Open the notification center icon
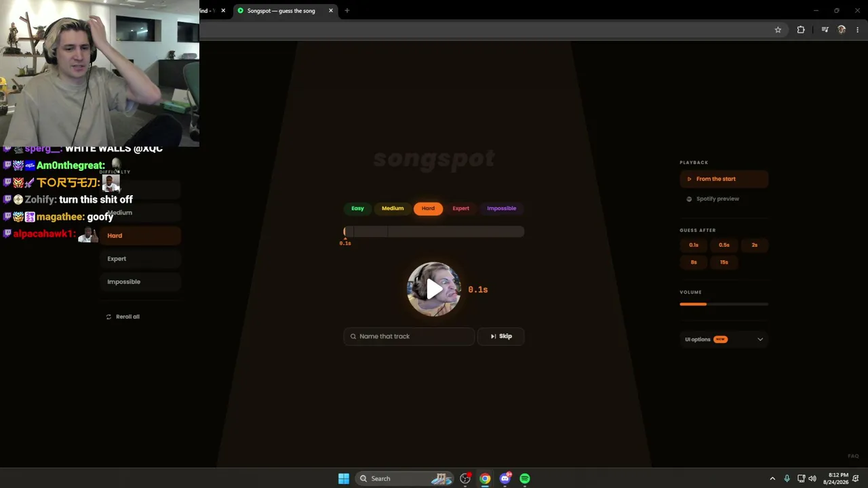Image resolution: width=868 pixels, height=488 pixels. [856, 479]
